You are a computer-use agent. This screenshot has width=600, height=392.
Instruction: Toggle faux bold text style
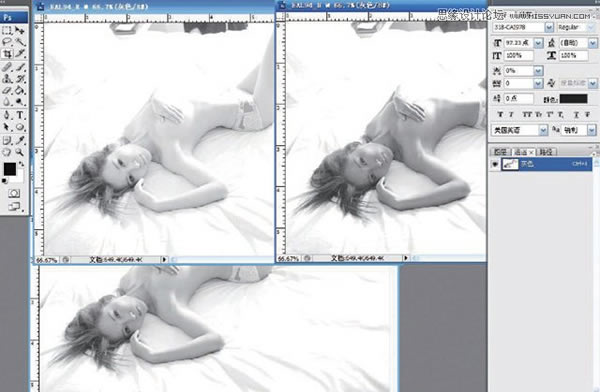point(500,114)
